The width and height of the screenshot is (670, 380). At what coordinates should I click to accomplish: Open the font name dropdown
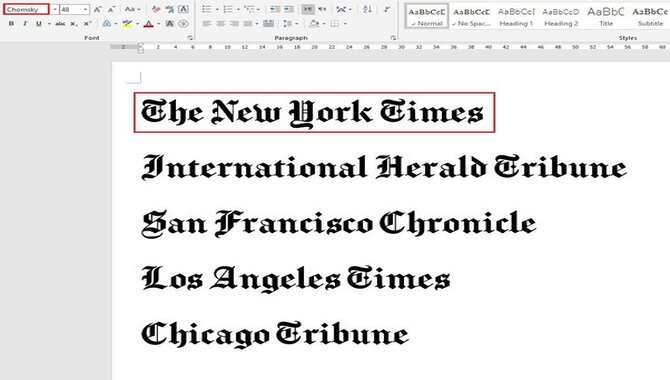pos(55,9)
